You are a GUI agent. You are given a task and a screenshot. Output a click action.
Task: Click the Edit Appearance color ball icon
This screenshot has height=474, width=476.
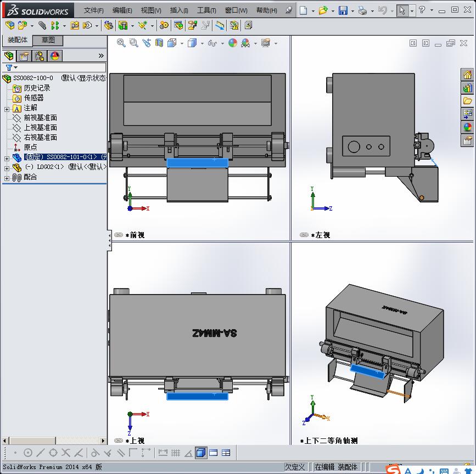tap(233, 43)
